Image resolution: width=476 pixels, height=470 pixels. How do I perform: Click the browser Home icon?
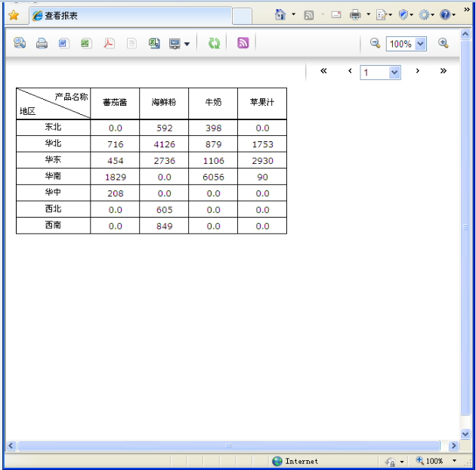[x=280, y=14]
